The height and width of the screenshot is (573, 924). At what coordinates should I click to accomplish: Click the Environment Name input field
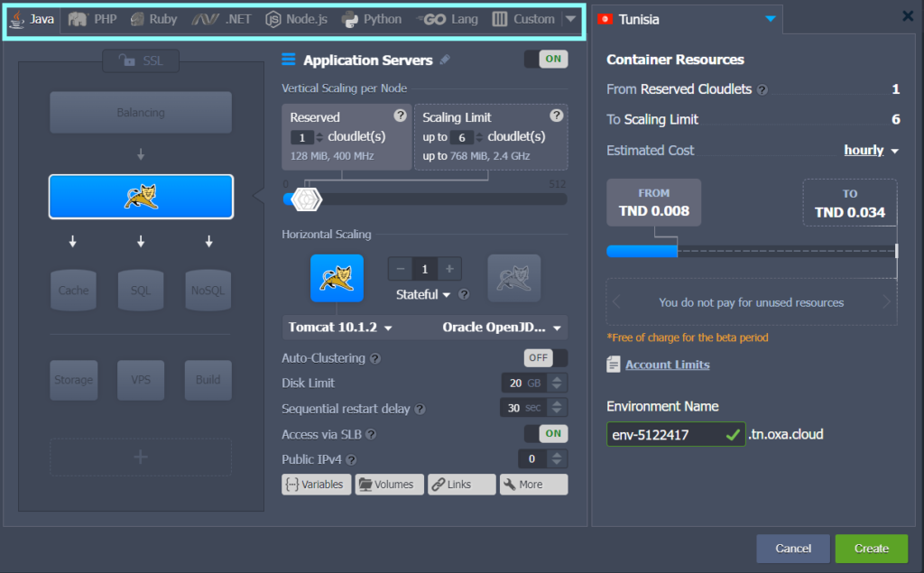(x=676, y=434)
